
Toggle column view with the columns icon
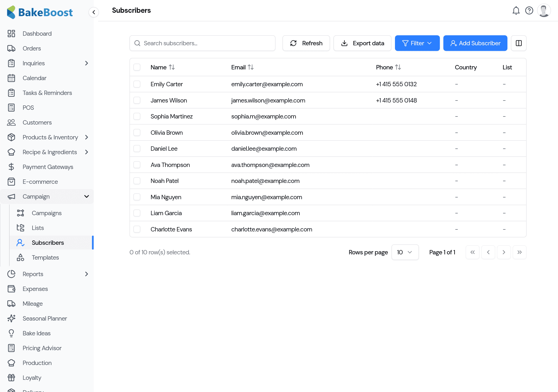519,43
